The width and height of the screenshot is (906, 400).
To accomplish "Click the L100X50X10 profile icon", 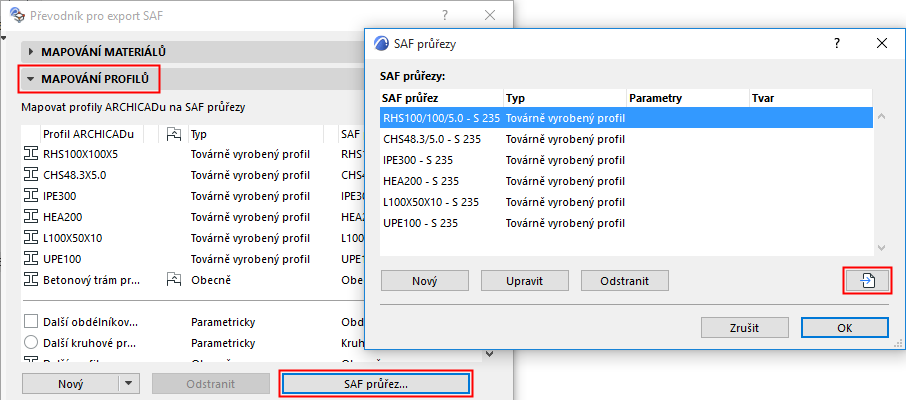I will [29, 237].
